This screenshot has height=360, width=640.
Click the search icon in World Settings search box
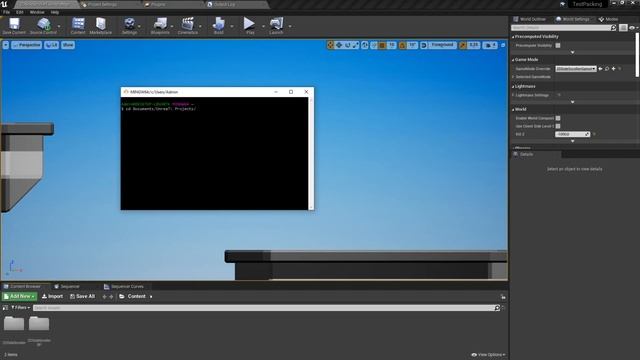613,28
